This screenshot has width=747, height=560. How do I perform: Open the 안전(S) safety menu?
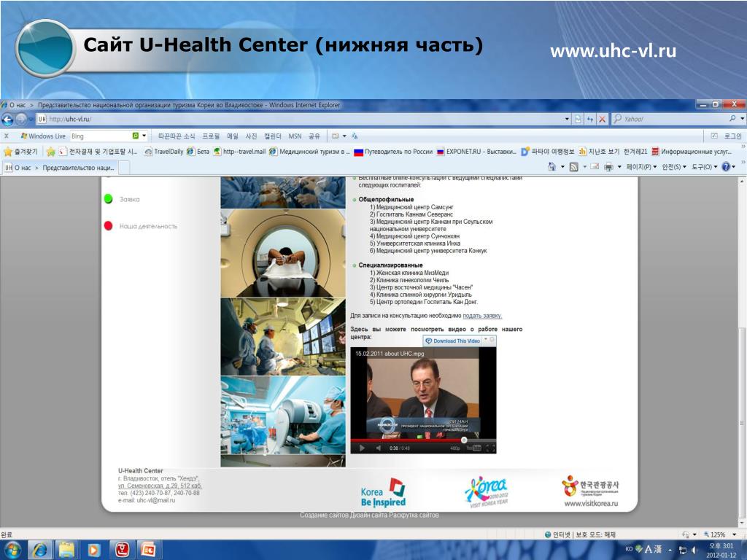673,167
